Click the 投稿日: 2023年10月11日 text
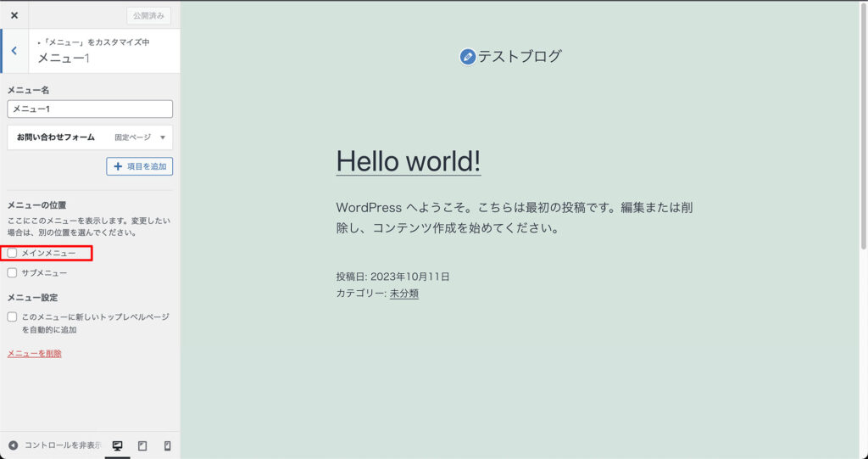 pyautogui.click(x=393, y=277)
